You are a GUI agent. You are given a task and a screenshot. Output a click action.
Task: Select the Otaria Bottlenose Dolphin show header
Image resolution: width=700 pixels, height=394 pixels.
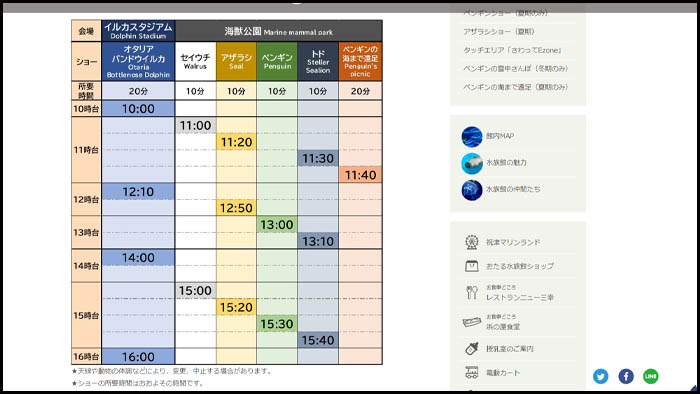pos(138,62)
